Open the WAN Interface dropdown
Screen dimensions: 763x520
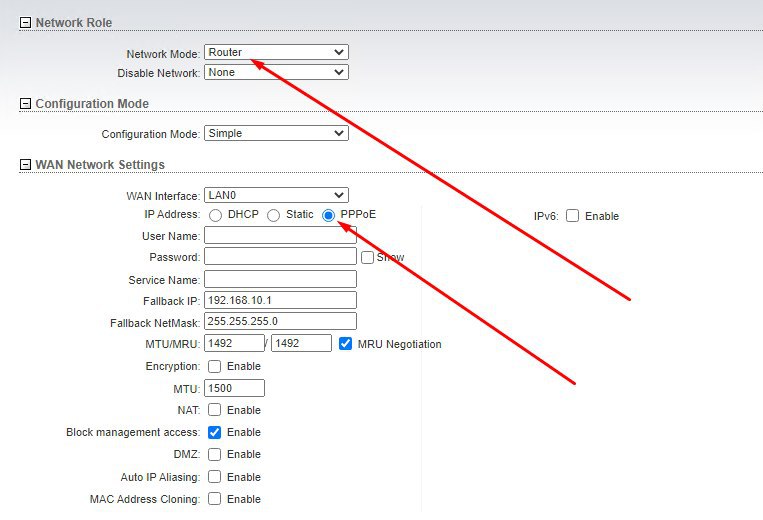(276, 195)
